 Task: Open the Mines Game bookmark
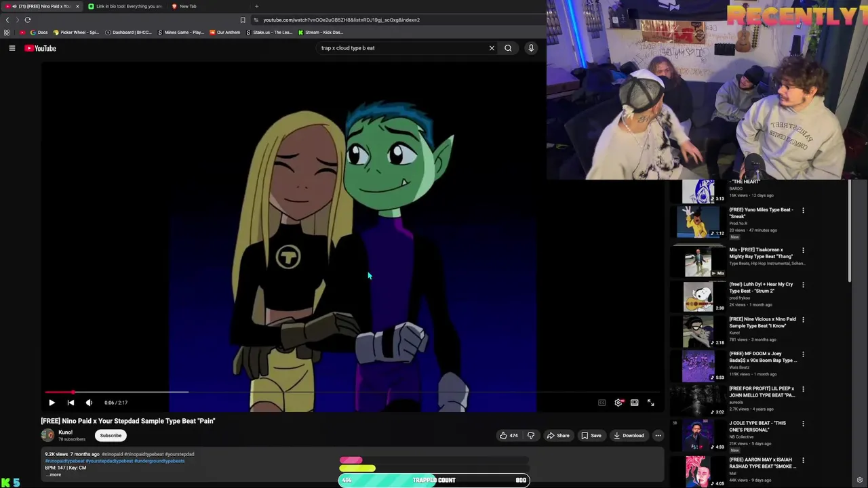coord(181,33)
